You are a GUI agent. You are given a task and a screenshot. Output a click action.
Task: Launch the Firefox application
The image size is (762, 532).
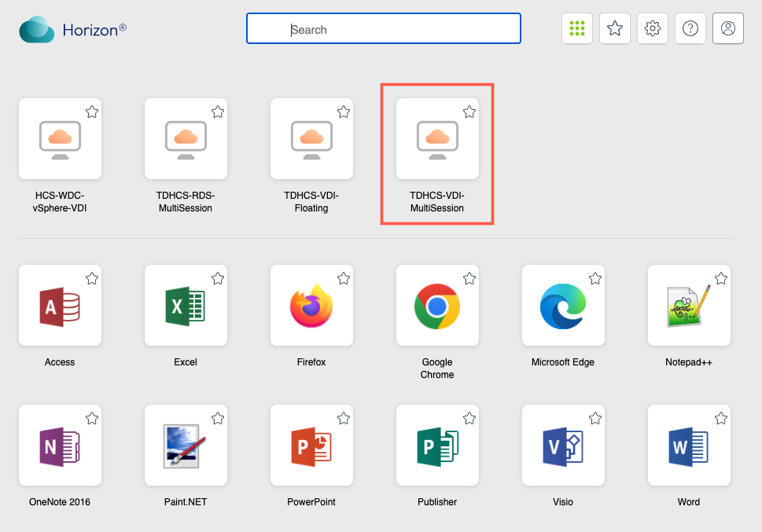[x=311, y=306]
